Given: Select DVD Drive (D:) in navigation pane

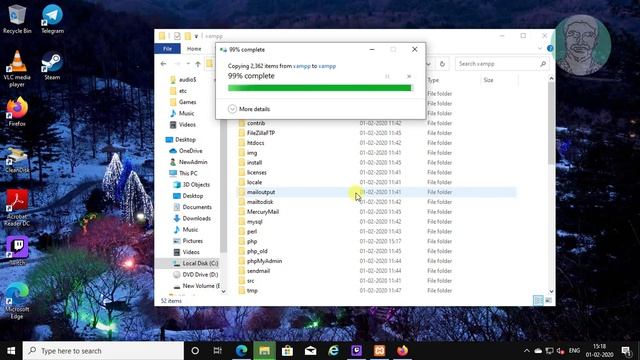Looking at the screenshot, I should tap(195, 275).
